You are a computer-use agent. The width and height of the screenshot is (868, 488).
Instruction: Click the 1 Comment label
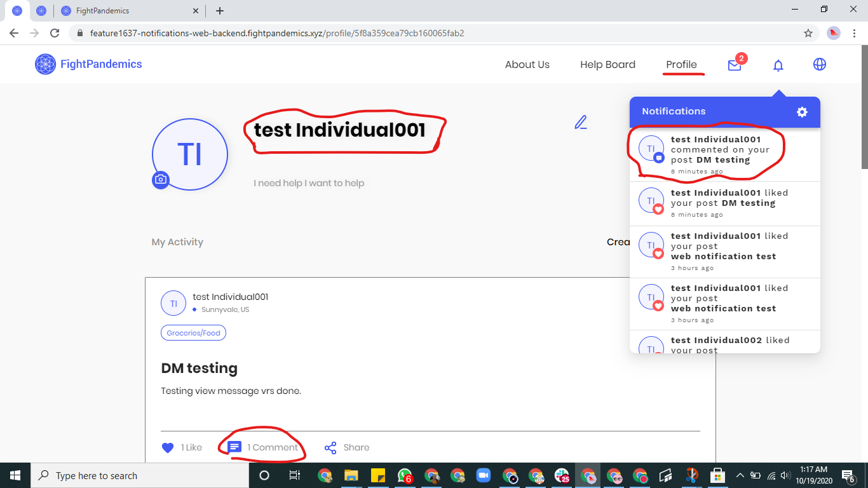click(x=273, y=447)
